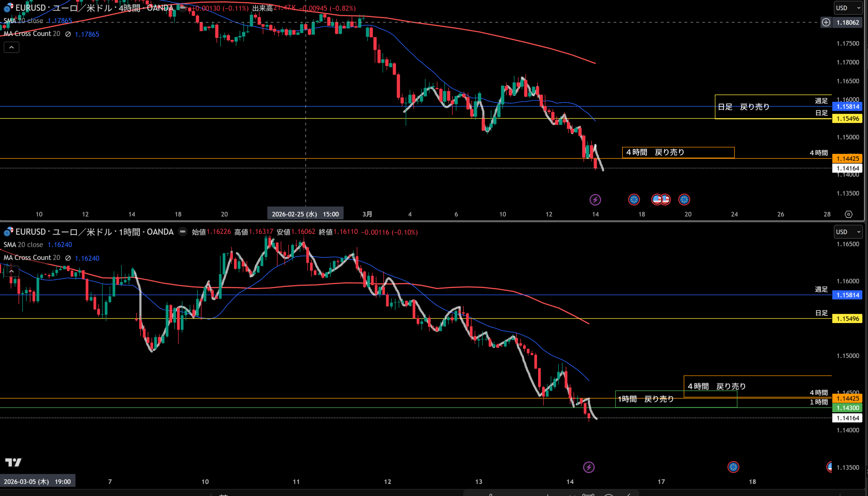The width and height of the screenshot is (868, 496).
Task: Click the TradingView logo in lower chart
Action: [13, 462]
